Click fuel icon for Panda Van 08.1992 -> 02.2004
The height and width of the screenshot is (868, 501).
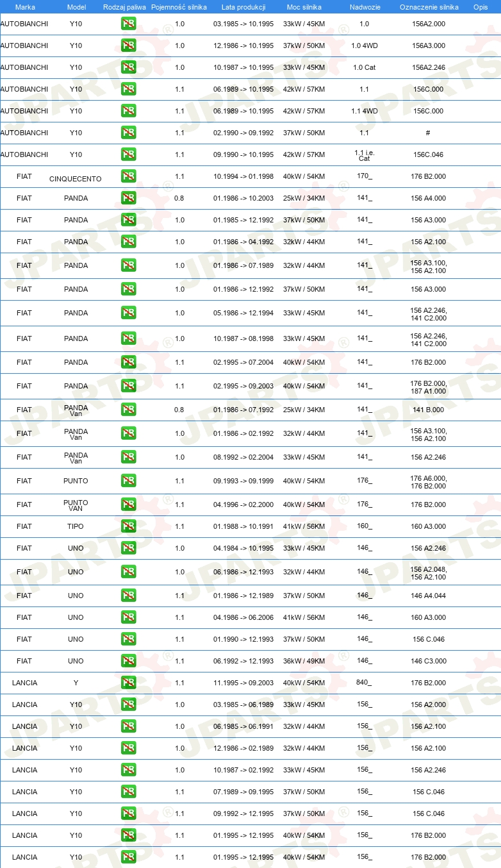128,458
